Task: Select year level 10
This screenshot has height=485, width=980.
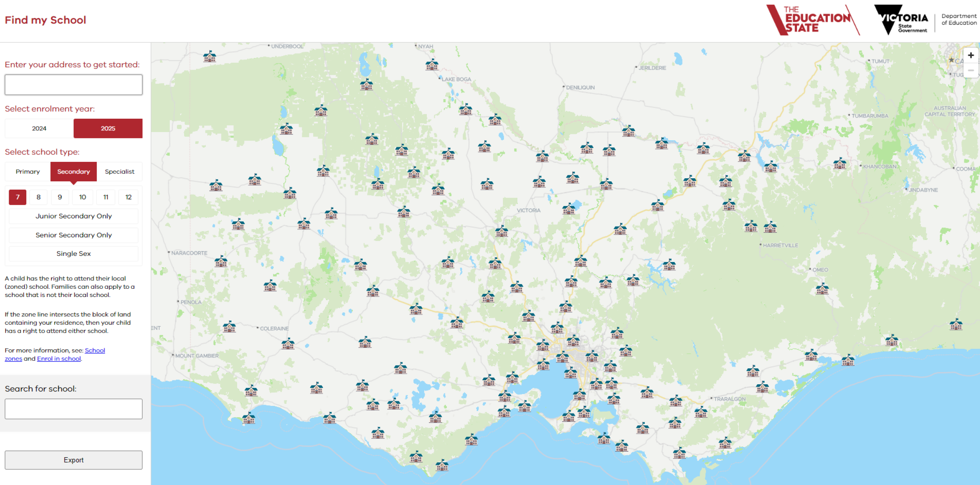Action: [82, 197]
